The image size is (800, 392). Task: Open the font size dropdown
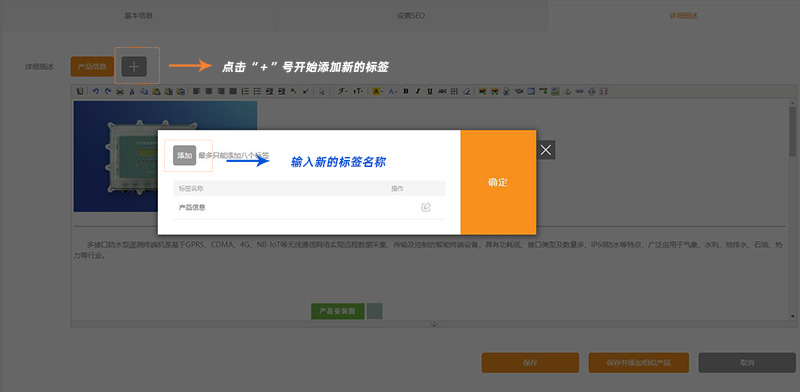tap(358, 91)
